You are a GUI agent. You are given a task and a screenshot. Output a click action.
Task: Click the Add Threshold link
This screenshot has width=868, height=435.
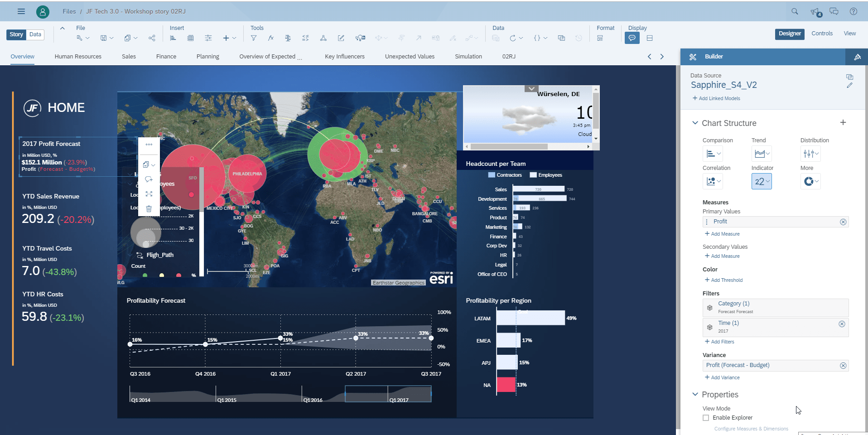click(x=724, y=280)
